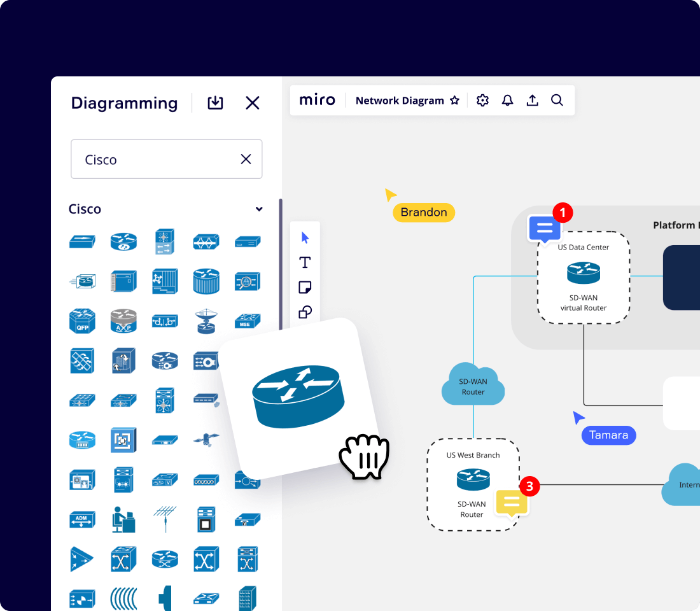Viewport: 700px width, 611px height.
Task: Open the notifications bell
Action: point(507,100)
